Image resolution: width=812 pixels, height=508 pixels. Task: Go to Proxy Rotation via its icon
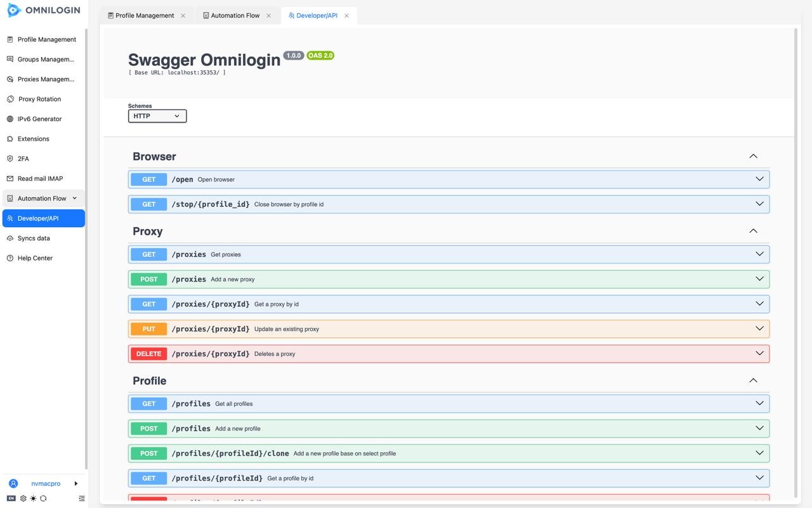[x=10, y=99]
